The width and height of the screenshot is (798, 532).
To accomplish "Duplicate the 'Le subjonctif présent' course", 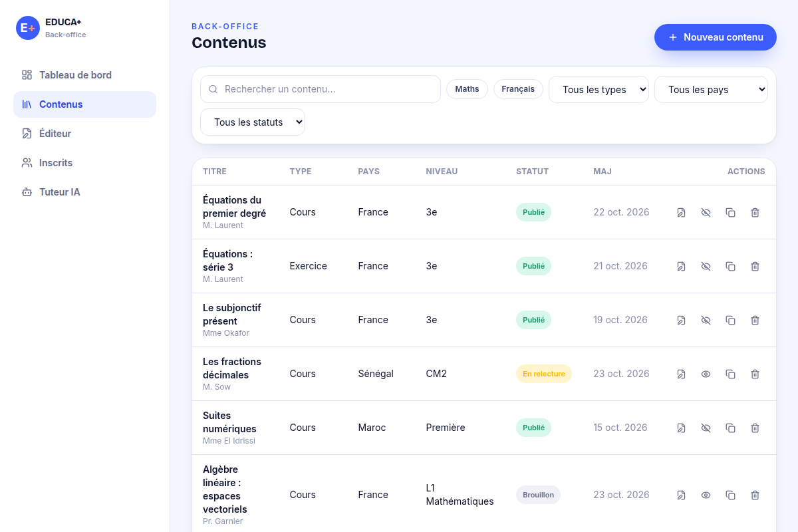I will tap(731, 320).
